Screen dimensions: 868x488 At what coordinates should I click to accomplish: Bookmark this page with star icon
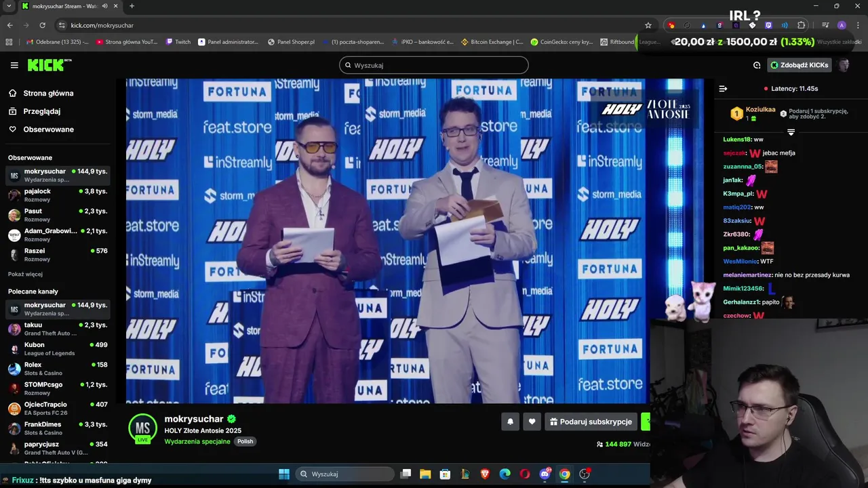pos(648,25)
